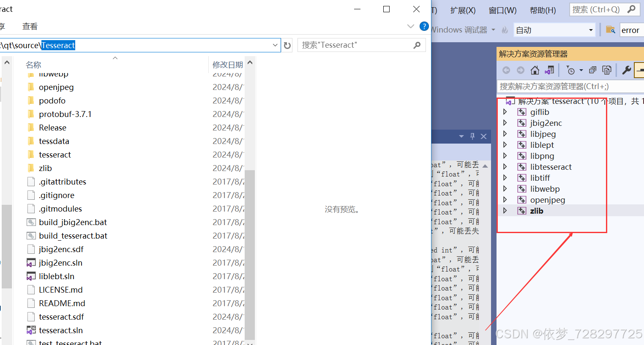
Task: Open the 查看 ribbon tab in Explorer
Action: (x=30, y=26)
